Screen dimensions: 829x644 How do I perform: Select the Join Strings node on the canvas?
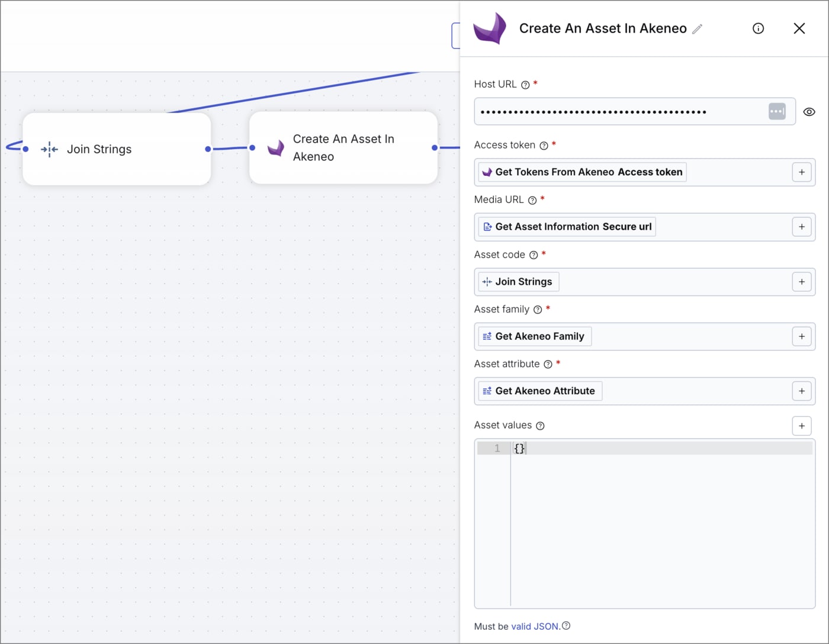(116, 149)
